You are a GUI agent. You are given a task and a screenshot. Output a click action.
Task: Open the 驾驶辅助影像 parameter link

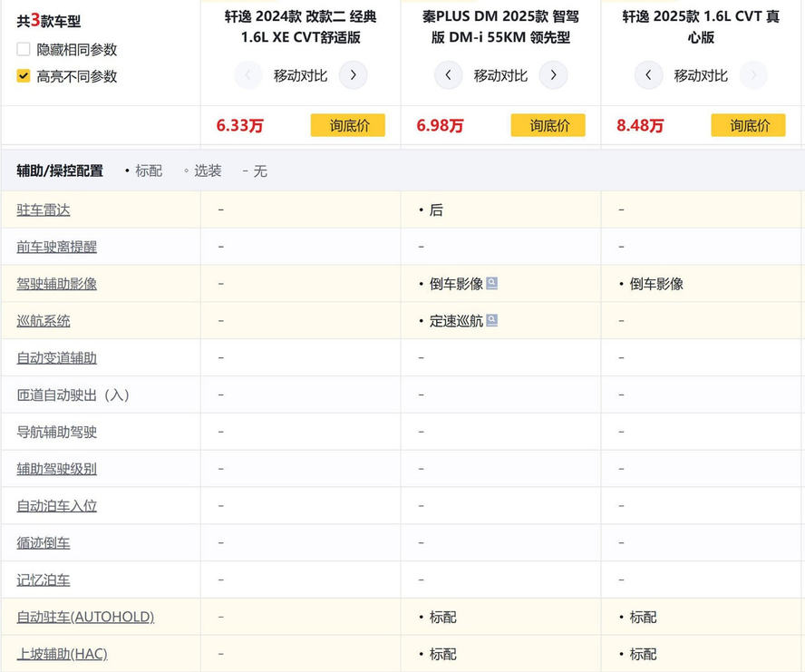[56, 284]
